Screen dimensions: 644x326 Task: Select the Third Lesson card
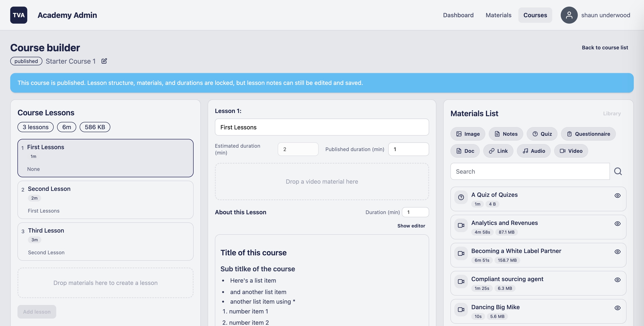(105, 241)
